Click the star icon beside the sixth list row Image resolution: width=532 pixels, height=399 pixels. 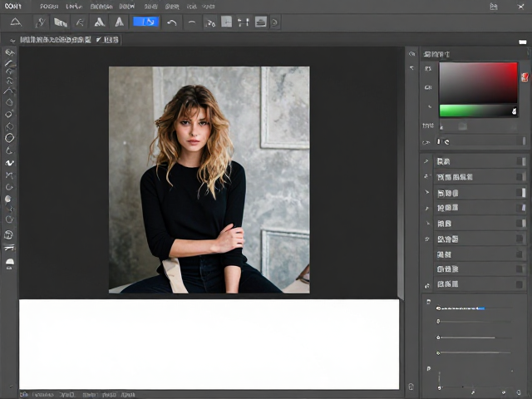[x=426, y=239]
